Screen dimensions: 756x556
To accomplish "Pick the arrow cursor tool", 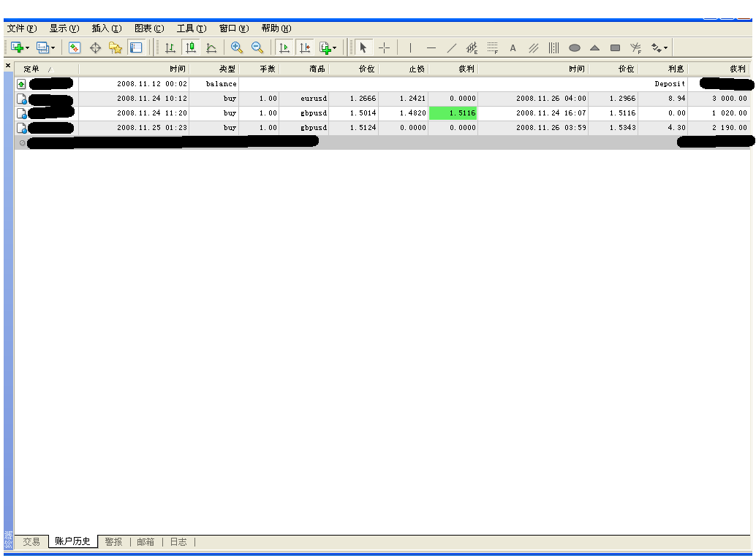I will click(x=363, y=47).
